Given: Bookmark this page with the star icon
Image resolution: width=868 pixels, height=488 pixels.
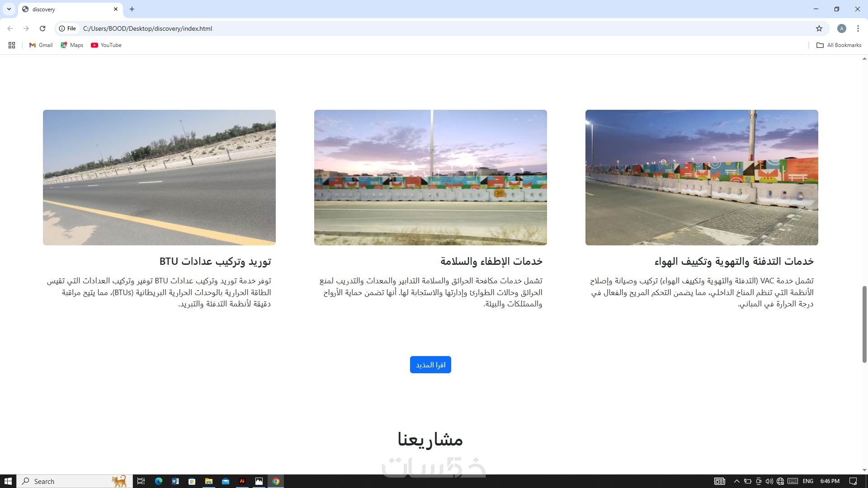Looking at the screenshot, I should (x=819, y=28).
